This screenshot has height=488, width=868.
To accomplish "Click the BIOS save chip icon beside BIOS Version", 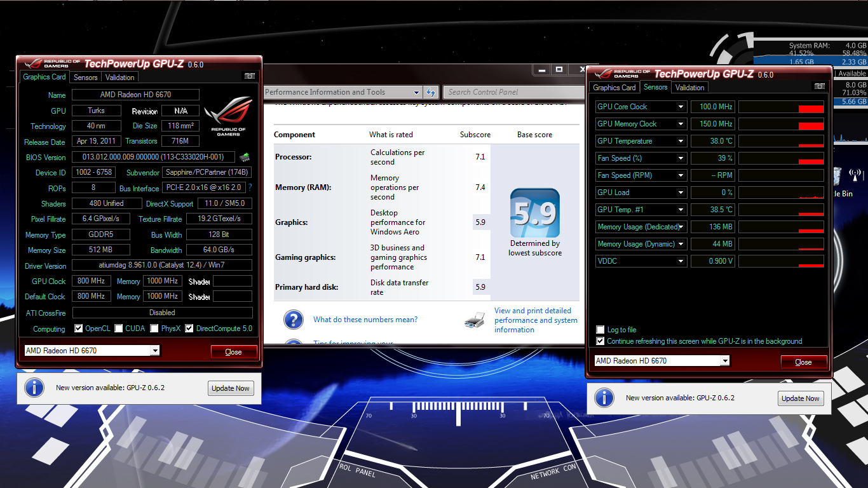I will tap(244, 157).
